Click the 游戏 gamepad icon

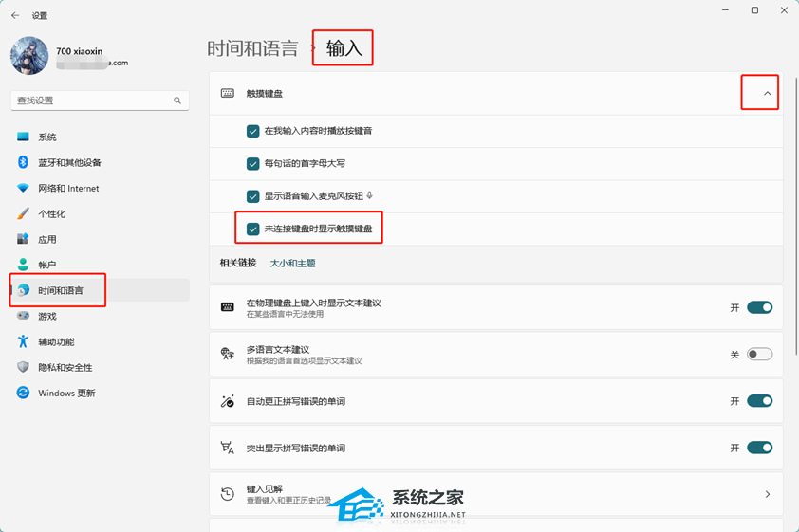pyautogui.click(x=23, y=316)
